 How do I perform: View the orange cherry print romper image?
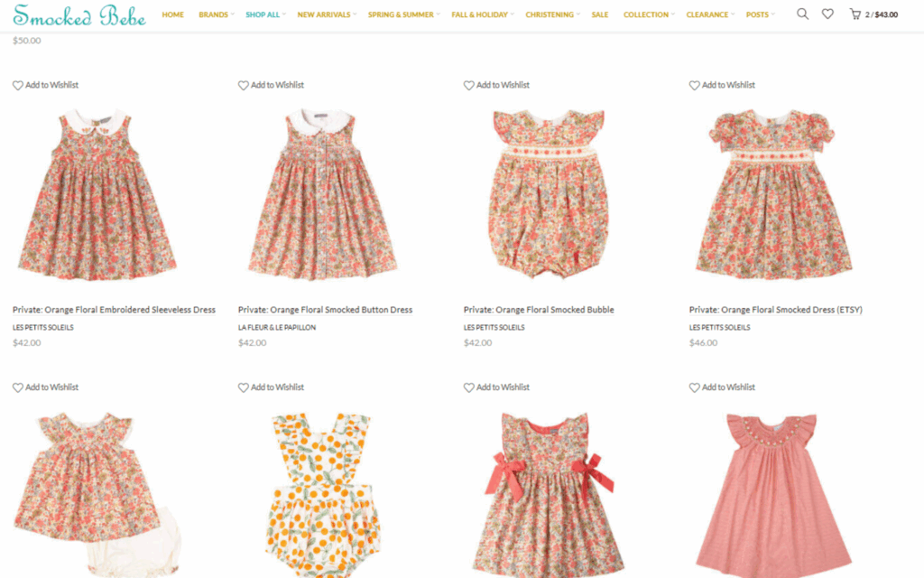pyautogui.click(x=323, y=494)
